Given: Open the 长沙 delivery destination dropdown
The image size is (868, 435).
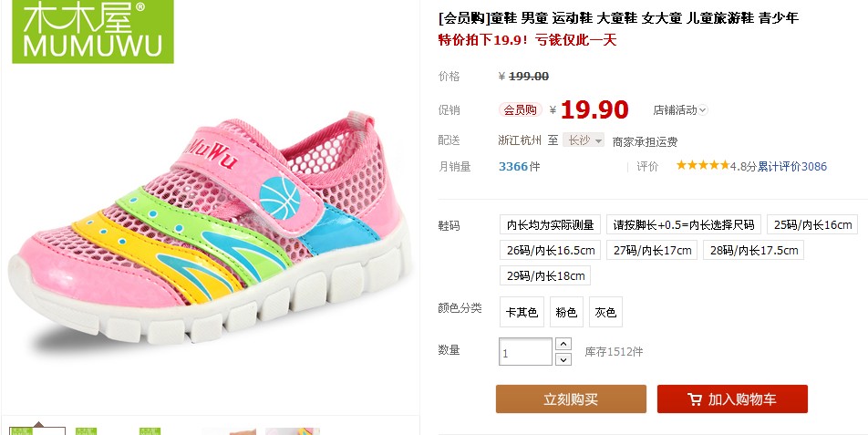Looking at the screenshot, I should (584, 140).
